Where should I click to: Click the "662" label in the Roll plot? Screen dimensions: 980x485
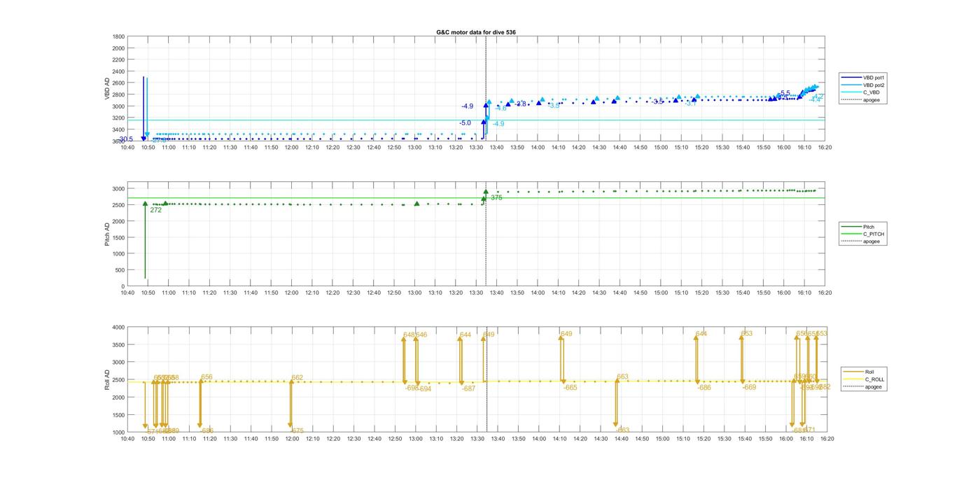297,378
